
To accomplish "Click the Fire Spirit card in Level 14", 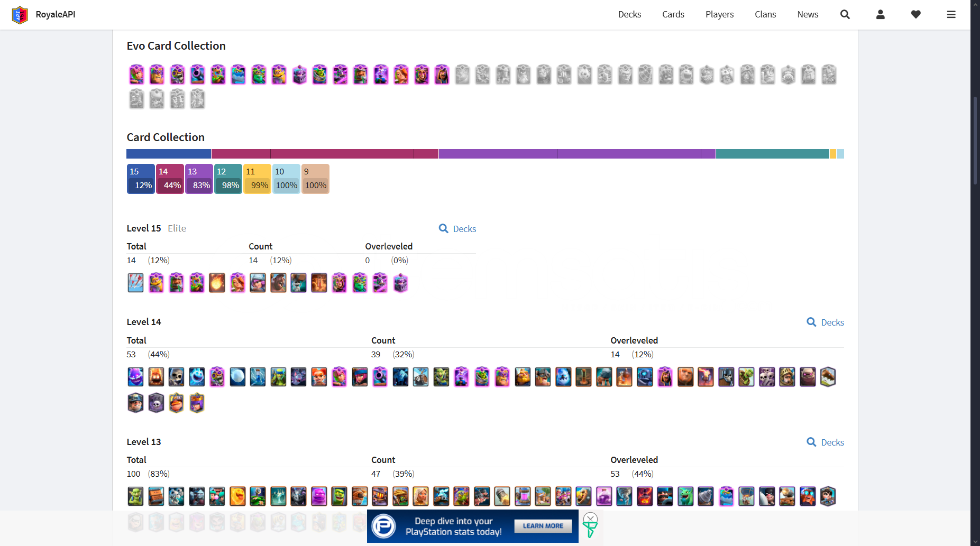I will (x=156, y=377).
